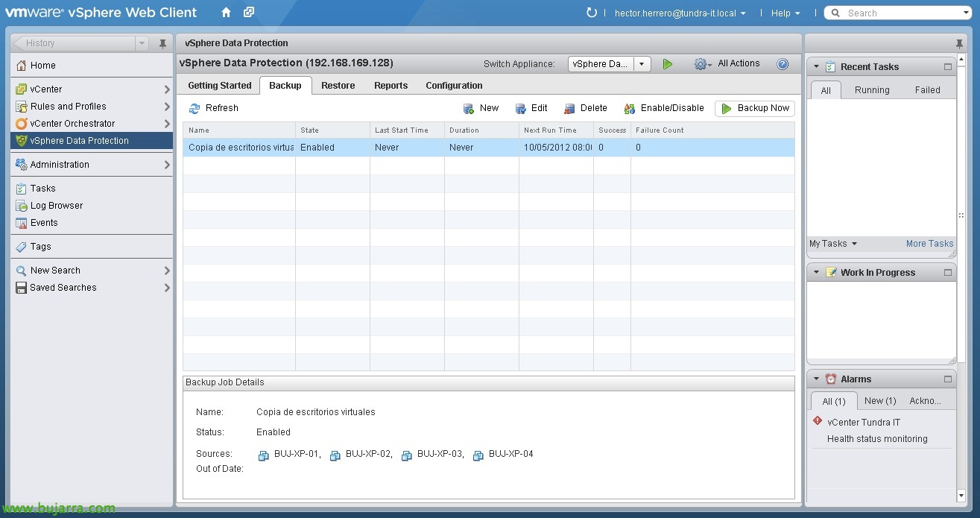Show Acknowledged alarms tab
Viewport: 980px width, 518px height.
(926, 401)
